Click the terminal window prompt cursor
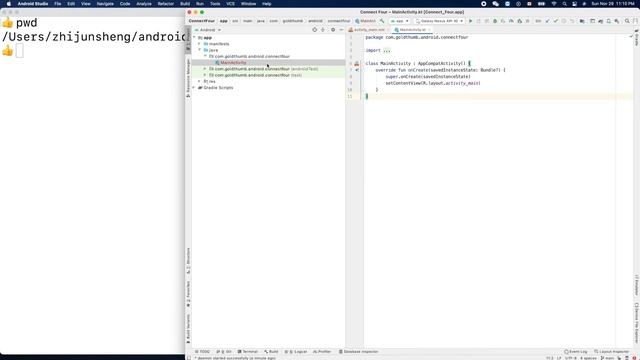Viewport: 640px width, 360px height. coord(19,51)
